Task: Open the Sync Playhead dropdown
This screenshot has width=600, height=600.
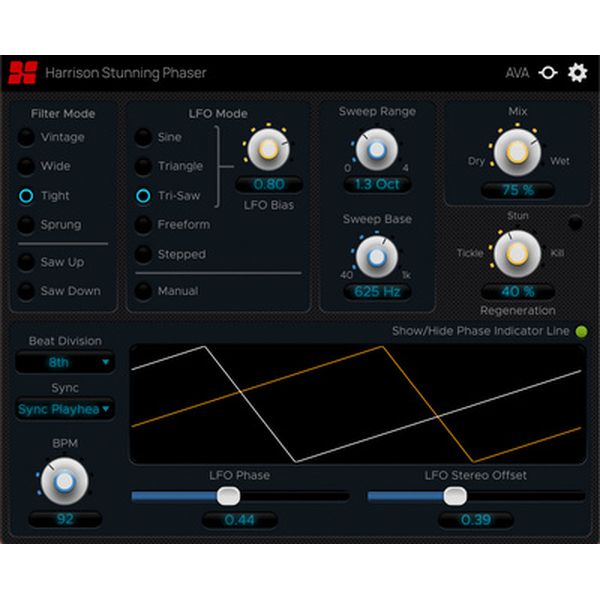Action: (x=65, y=408)
